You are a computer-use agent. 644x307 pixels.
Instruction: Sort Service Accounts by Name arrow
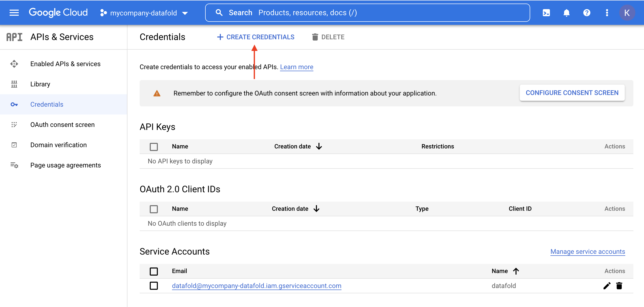[x=516, y=271]
